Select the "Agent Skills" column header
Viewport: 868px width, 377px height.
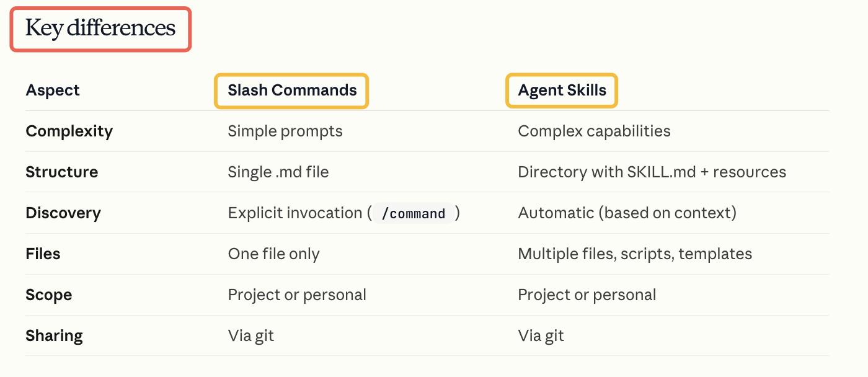click(x=562, y=91)
